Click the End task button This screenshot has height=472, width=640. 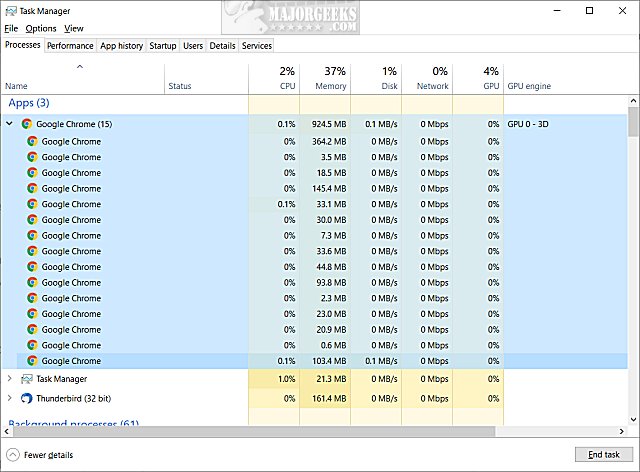(x=604, y=454)
